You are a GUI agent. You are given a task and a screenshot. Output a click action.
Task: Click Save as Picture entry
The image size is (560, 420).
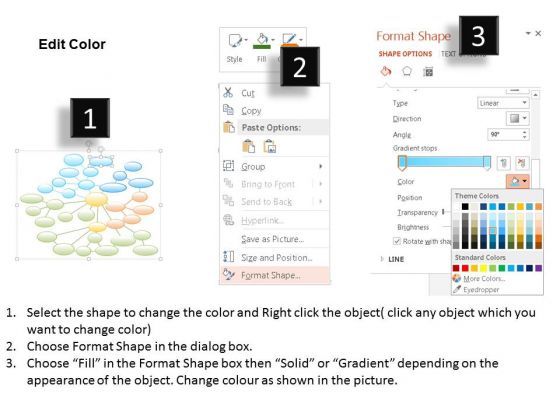tap(274, 239)
